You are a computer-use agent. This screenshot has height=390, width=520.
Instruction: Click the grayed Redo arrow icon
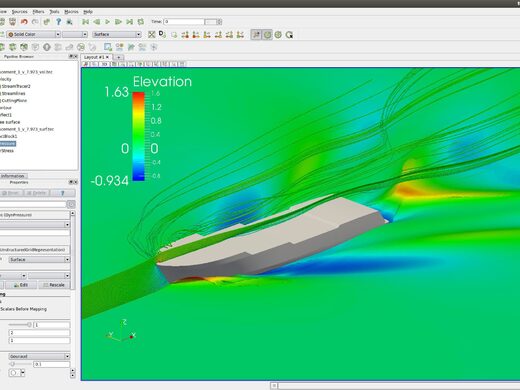[35, 22]
